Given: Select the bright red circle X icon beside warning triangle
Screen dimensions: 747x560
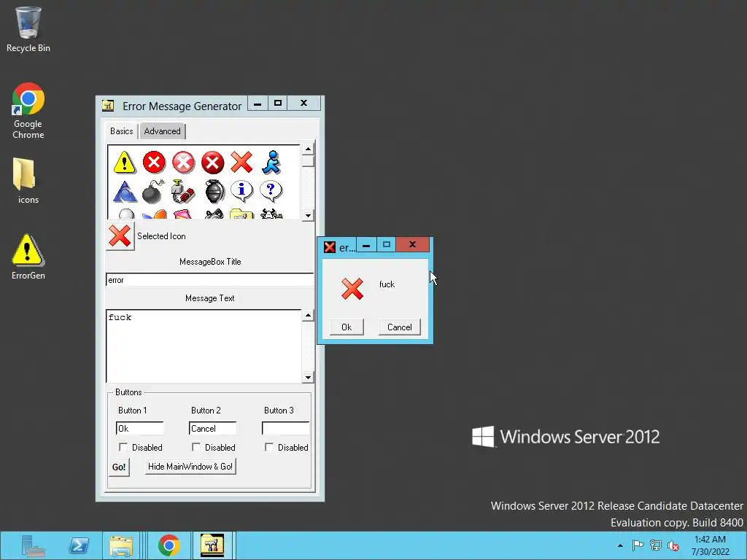Looking at the screenshot, I should 154,163.
